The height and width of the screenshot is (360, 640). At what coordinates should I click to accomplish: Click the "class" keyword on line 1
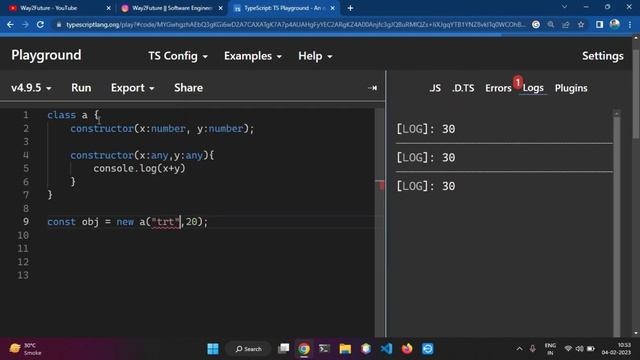[x=61, y=115]
